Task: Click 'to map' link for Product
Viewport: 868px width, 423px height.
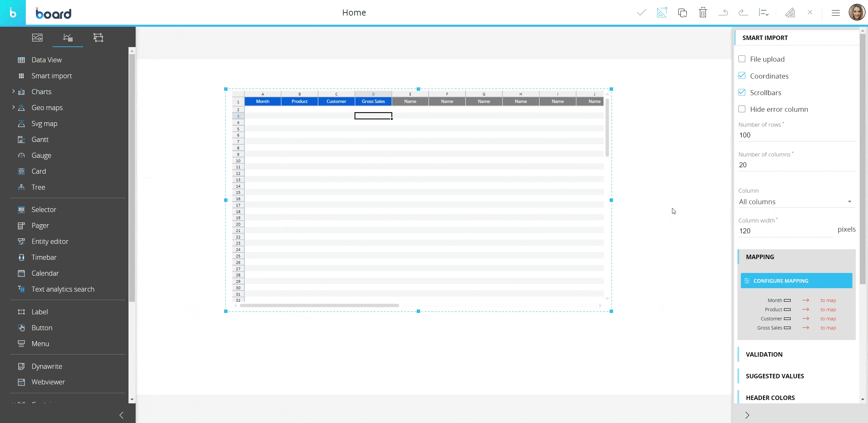Action: click(828, 310)
